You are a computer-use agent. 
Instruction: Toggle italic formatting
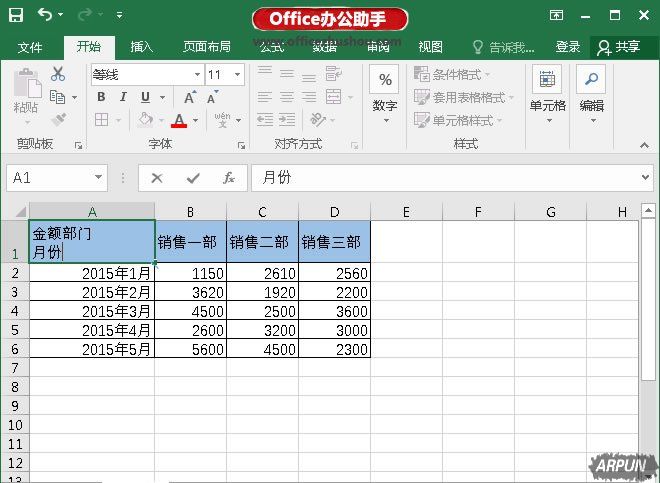click(x=123, y=97)
